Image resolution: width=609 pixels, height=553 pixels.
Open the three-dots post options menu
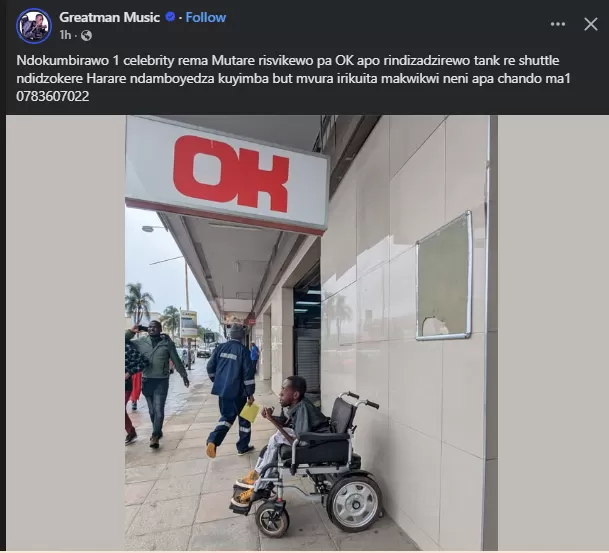coord(558,24)
